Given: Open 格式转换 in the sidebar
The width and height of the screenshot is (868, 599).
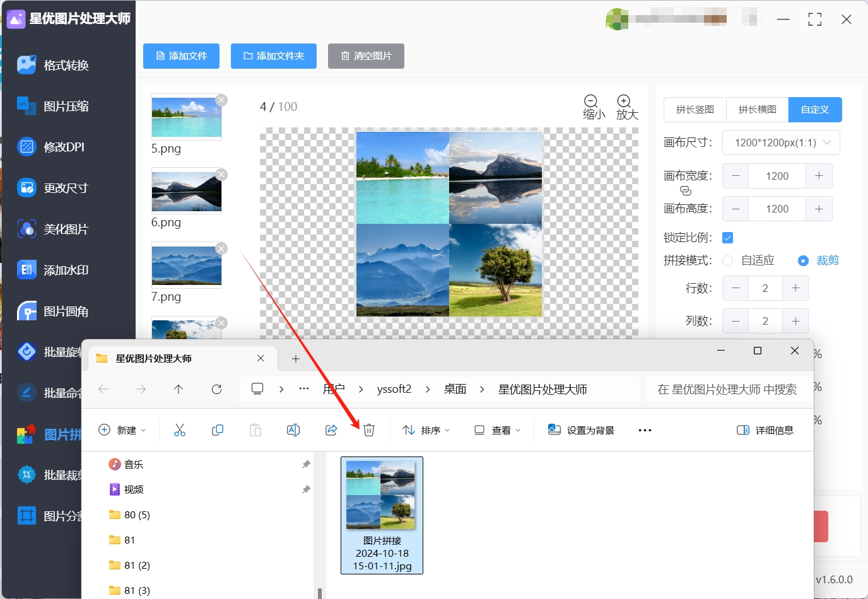Looking at the screenshot, I should point(54,65).
